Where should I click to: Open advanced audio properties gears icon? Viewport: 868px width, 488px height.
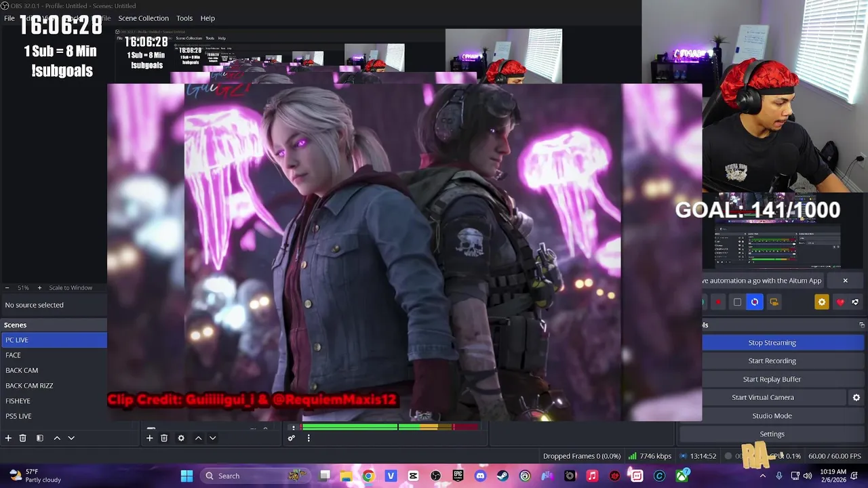292,439
